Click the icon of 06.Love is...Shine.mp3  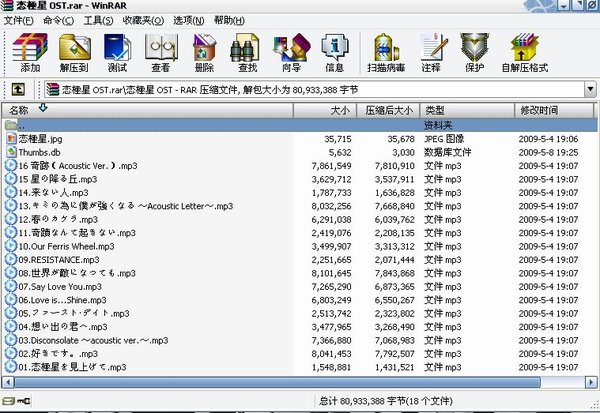[x=11, y=299]
